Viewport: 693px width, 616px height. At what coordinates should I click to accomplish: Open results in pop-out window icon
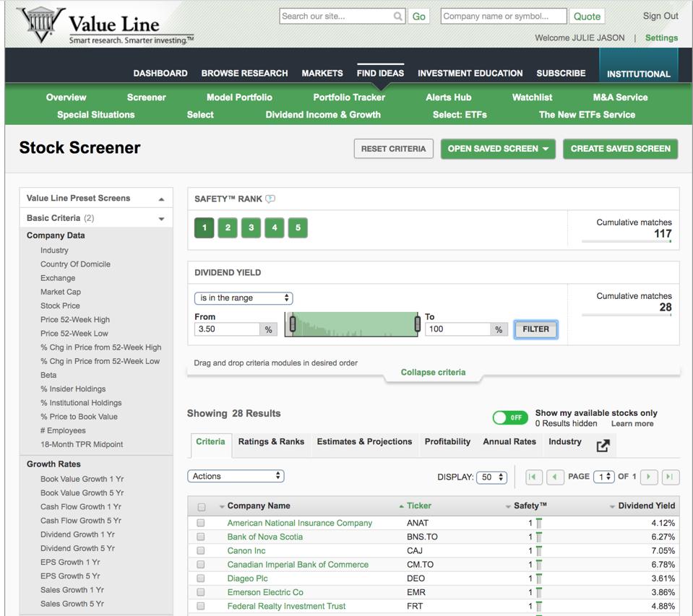pyautogui.click(x=603, y=446)
